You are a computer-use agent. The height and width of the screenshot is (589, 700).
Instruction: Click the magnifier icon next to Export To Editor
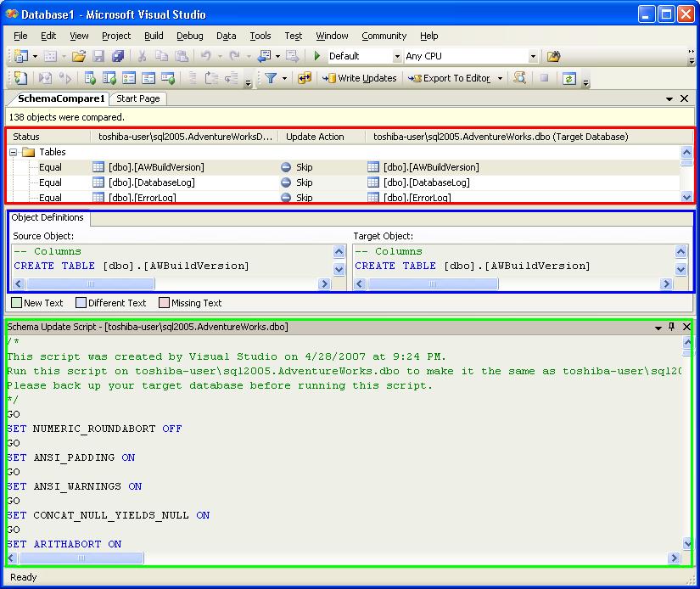click(x=519, y=78)
